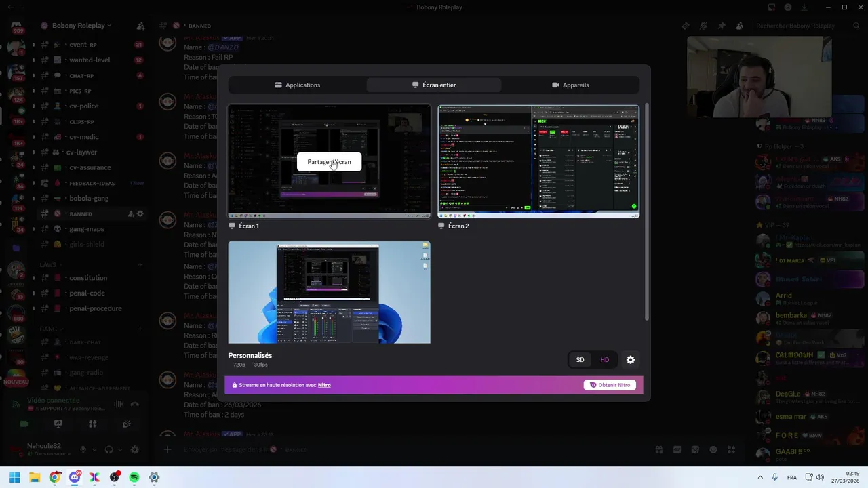The width and height of the screenshot is (868, 488).
Task: Click the plus attach button in message bar
Action: (167, 449)
